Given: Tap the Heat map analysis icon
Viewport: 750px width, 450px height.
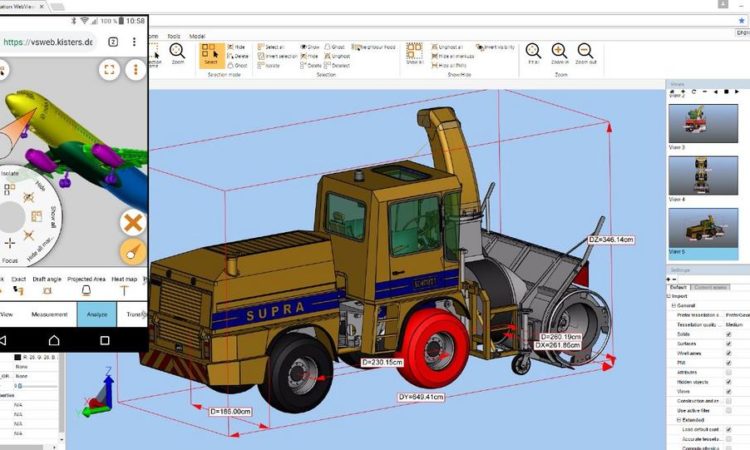Looking at the screenshot, I should (x=124, y=290).
